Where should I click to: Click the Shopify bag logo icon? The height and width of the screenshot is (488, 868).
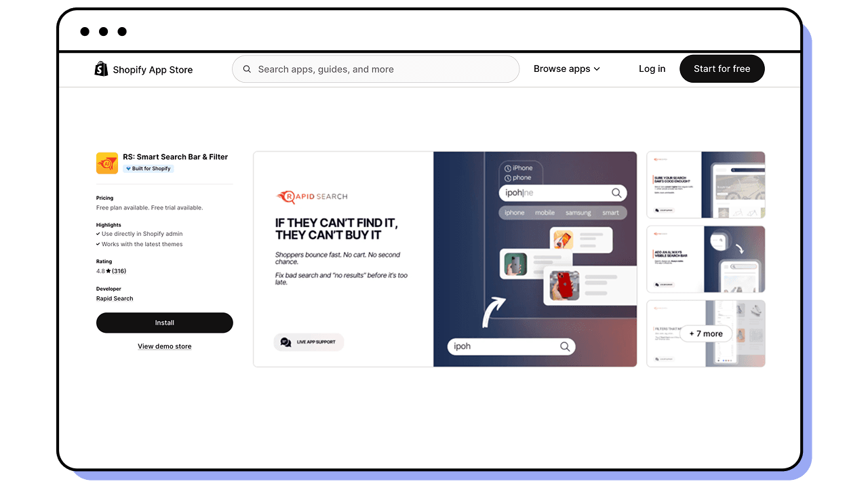point(101,69)
